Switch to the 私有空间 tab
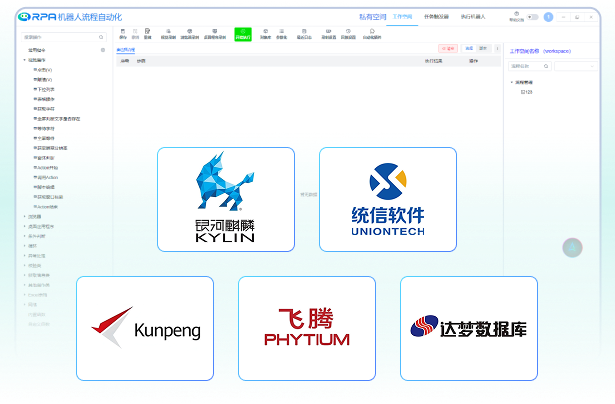615x404 pixels. [x=373, y=17]
